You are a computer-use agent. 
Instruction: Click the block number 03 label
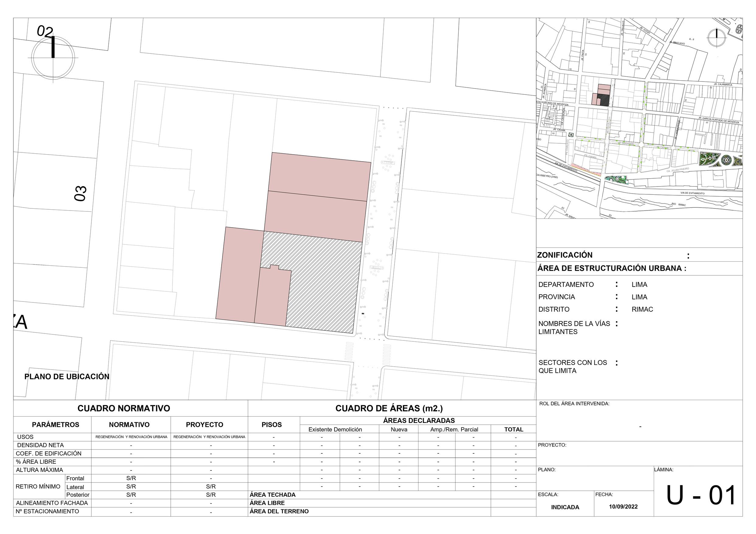81,193
